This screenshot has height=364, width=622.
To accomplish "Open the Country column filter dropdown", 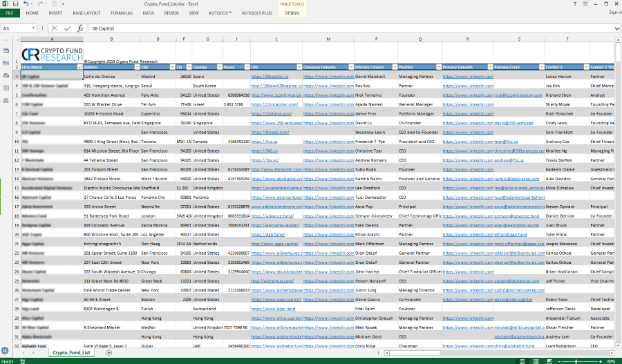I will (219, 67).
